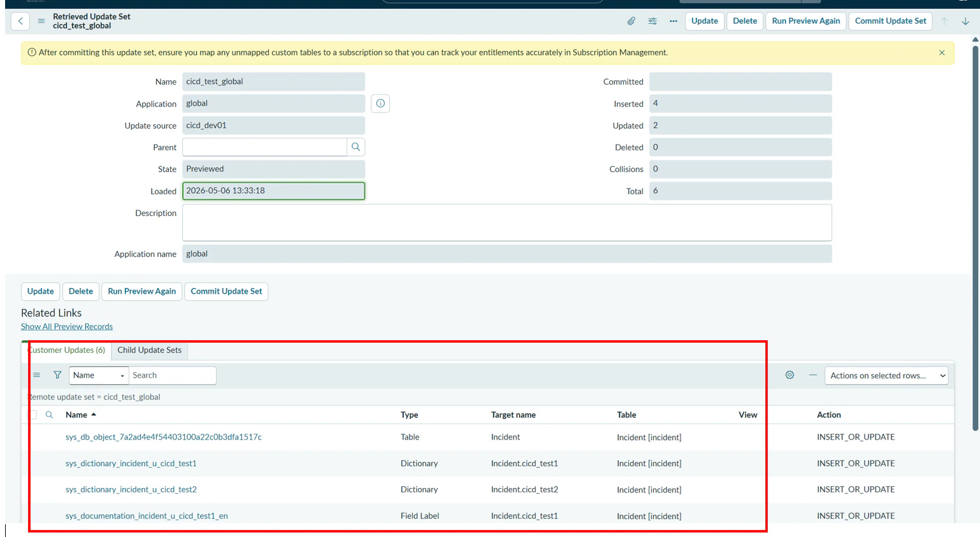Open the sys_documentation_incident_u_cicd_test1_en record

tap(147, 516)
